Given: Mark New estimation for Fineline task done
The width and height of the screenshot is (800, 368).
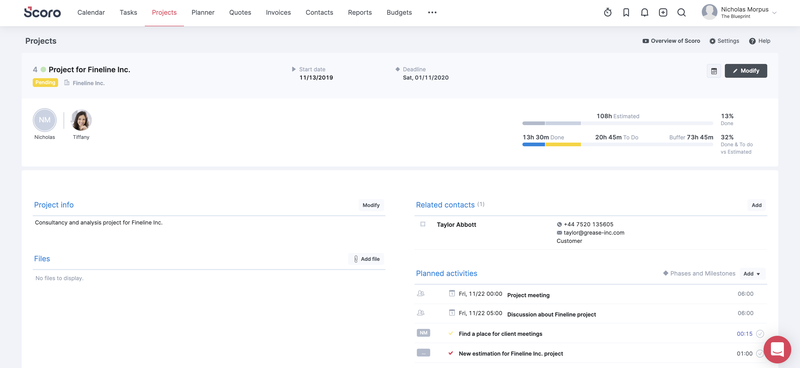Looking at the screenshot, I should [759, 353].
